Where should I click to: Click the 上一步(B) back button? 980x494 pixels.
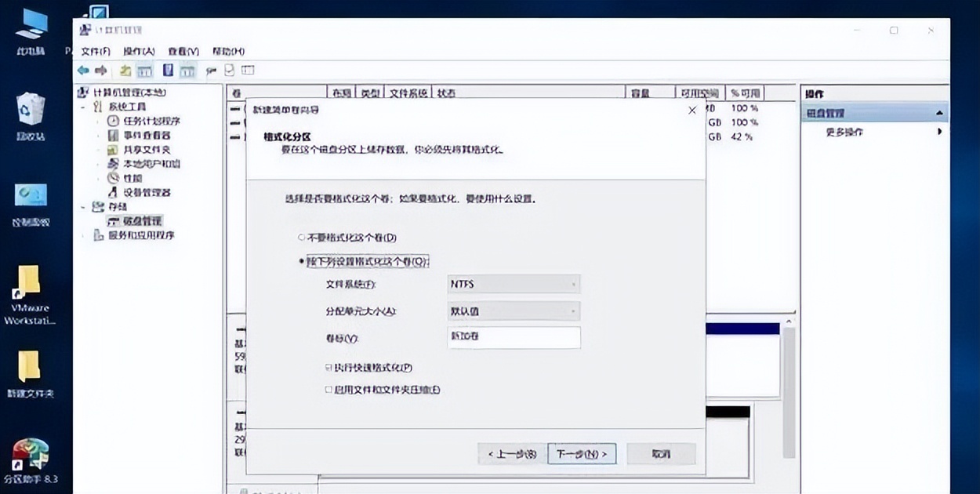point(512,453)
